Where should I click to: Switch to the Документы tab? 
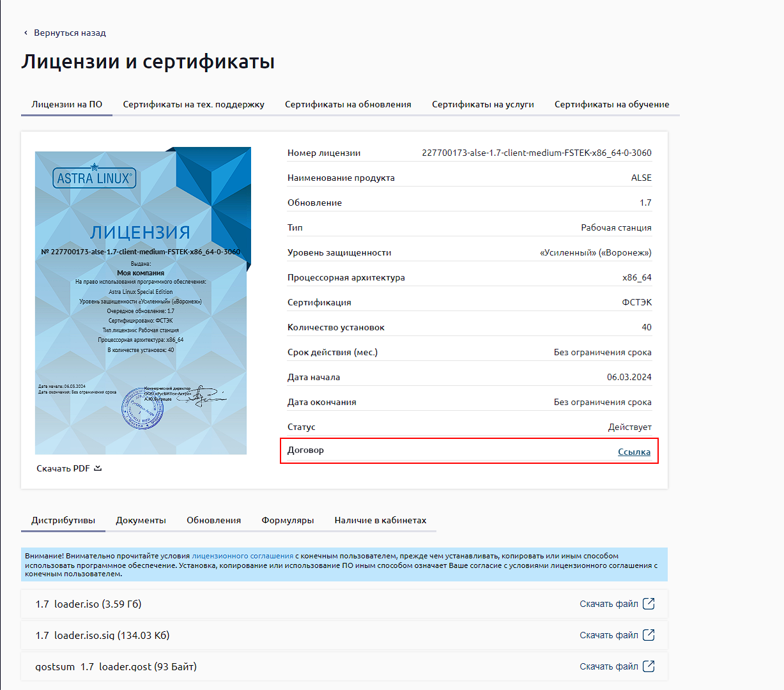pos(141,520)
